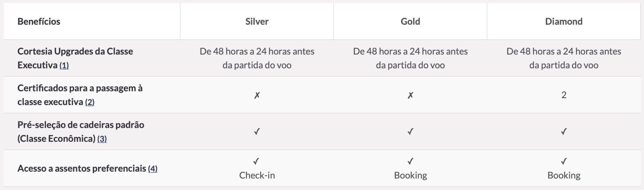
Task: Open footnote (2) link for Certificados
Action: (x=90, y=102)
